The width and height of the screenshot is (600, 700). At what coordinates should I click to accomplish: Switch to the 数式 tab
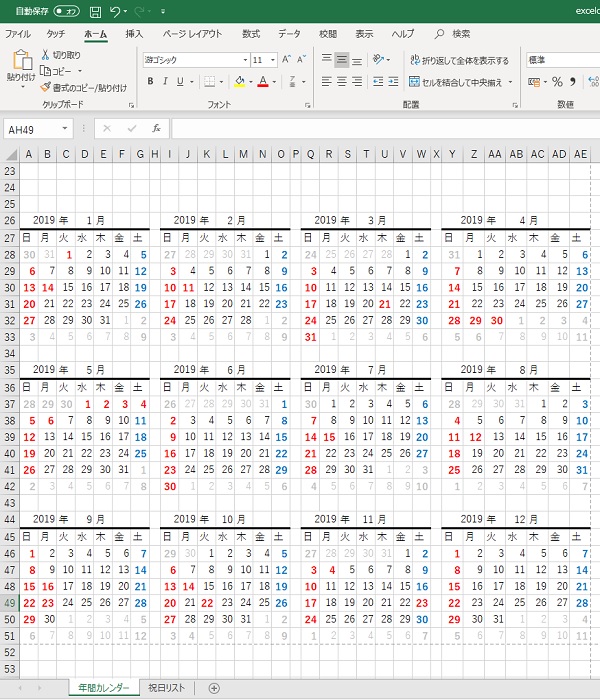point(251,34)
